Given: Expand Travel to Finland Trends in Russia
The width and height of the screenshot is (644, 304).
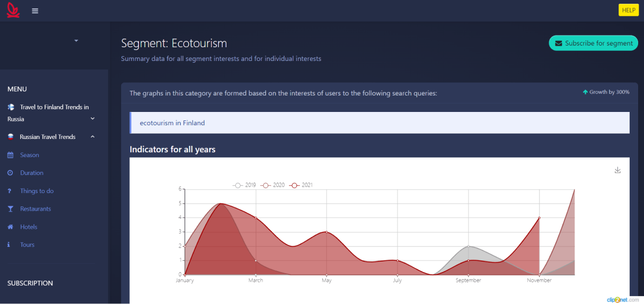Looking at the screenshot, I should 92,119.
